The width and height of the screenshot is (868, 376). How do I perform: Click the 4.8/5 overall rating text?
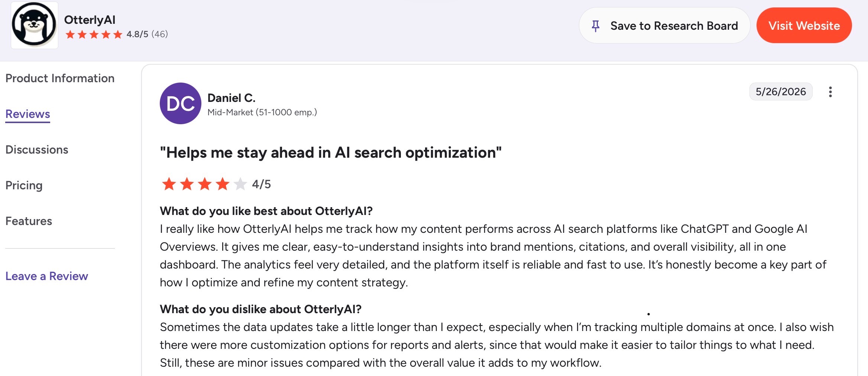(x=137, y=34)
